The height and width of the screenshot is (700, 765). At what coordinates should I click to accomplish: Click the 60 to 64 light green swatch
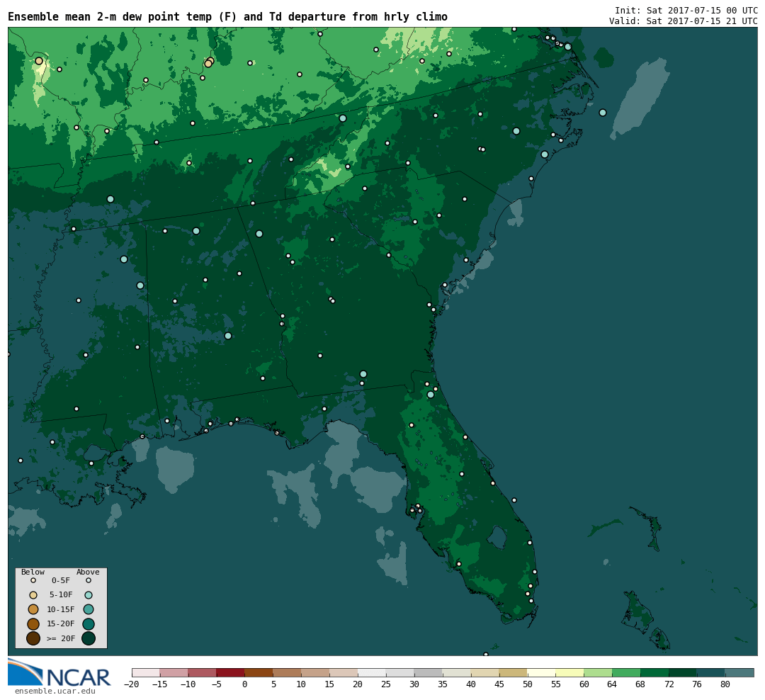pos(599,672)
